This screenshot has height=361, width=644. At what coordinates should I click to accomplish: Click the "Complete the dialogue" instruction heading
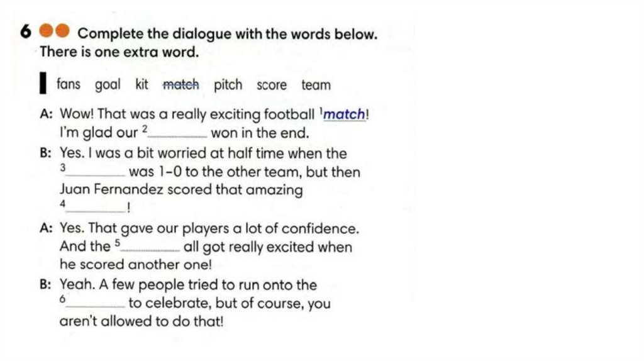coord(227,34)
